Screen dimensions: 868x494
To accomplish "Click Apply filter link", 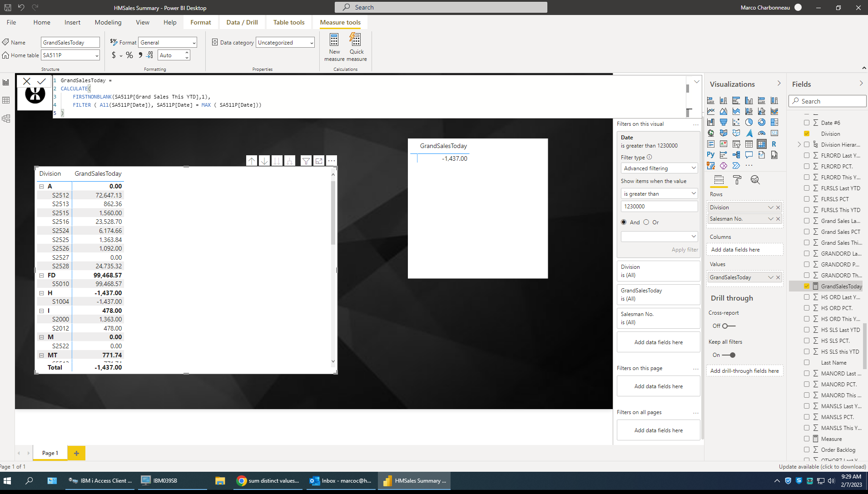I will coord(684,250).
